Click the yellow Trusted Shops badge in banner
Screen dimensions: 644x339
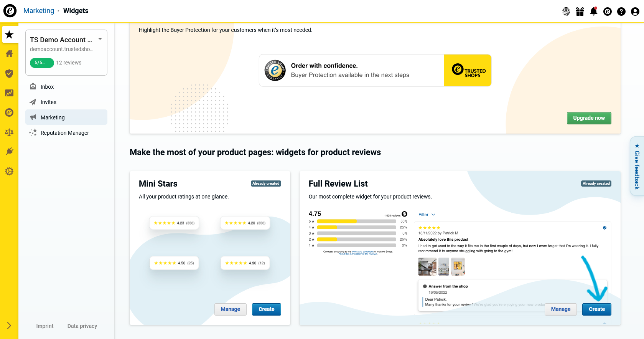coord(468,70)
